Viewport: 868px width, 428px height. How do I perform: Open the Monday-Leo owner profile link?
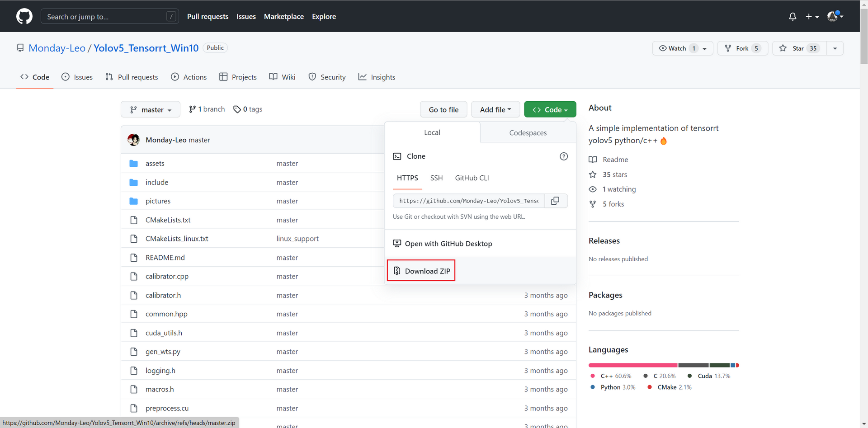[x=57, y=48]
